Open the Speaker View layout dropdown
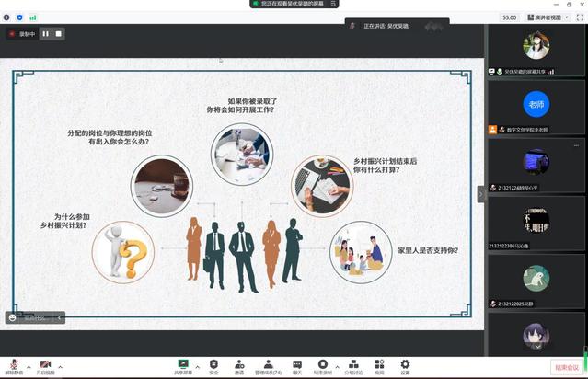Viewport: 588px width, 379px height. pos(550,17)
